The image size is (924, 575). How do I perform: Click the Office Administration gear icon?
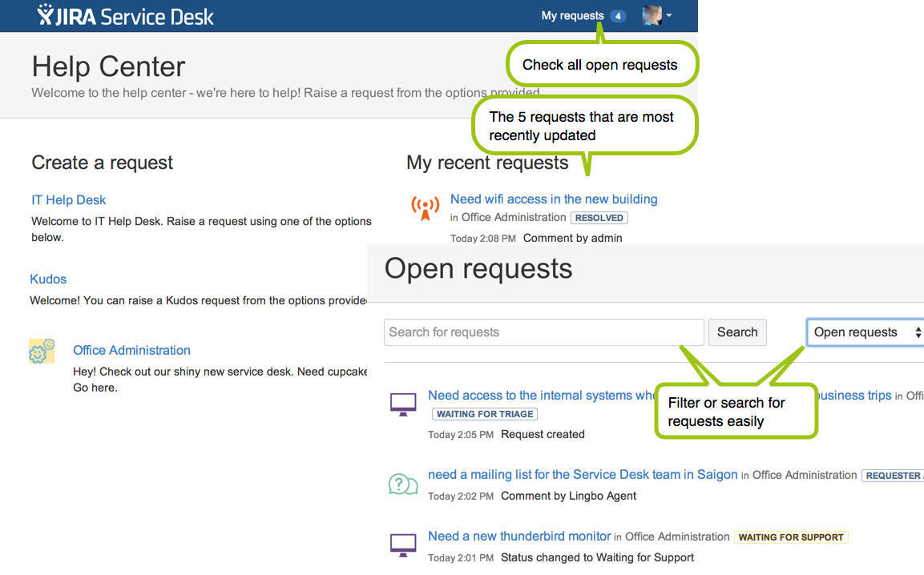tap(42, 351)
